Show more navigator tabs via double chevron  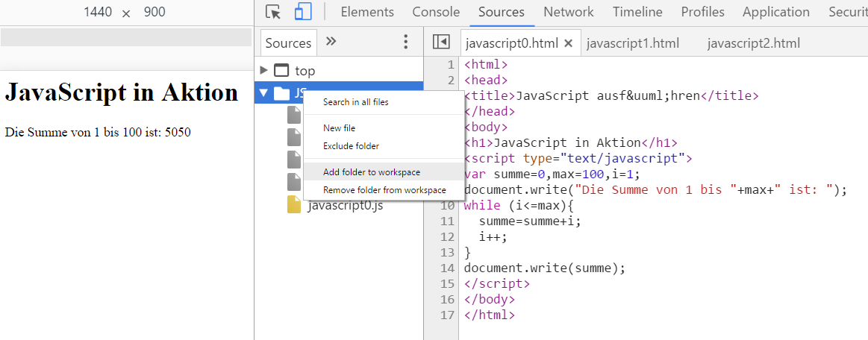[331, 41]
